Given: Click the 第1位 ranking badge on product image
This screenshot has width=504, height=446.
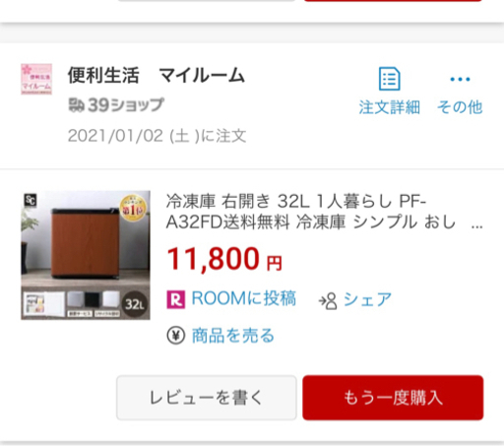Looking at the screenshot, I should tap(133, 209).
